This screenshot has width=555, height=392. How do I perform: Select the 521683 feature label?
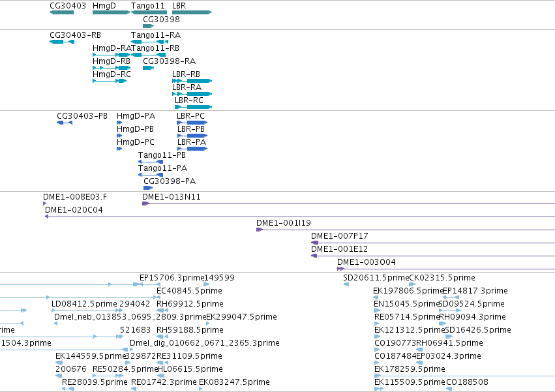point(135,331)
